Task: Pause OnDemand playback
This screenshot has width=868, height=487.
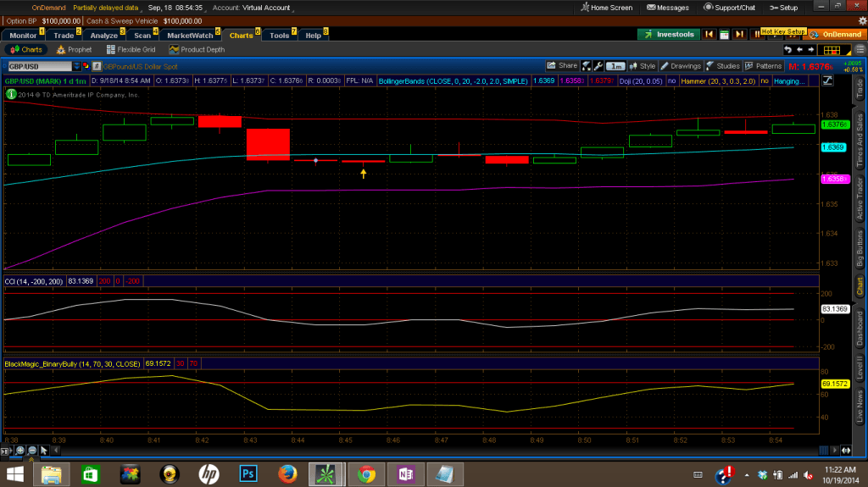Action: [755, 35]
